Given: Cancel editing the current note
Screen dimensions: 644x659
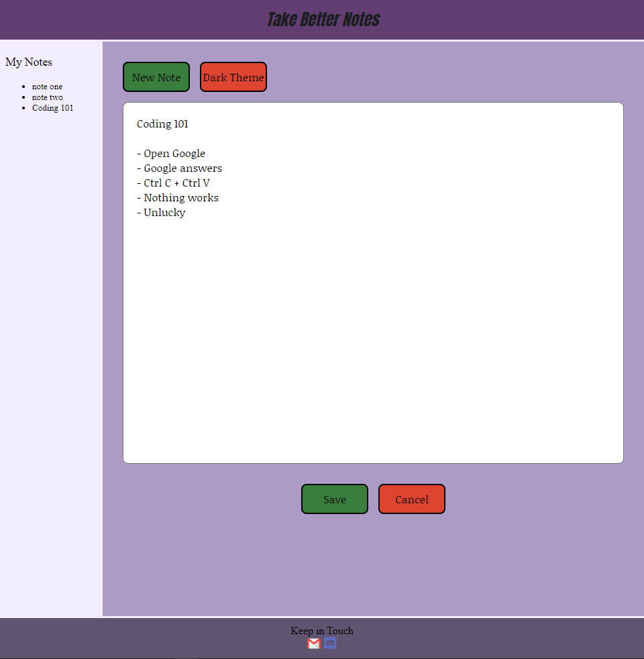Looking at the screenshot, I should pos(411,499).
